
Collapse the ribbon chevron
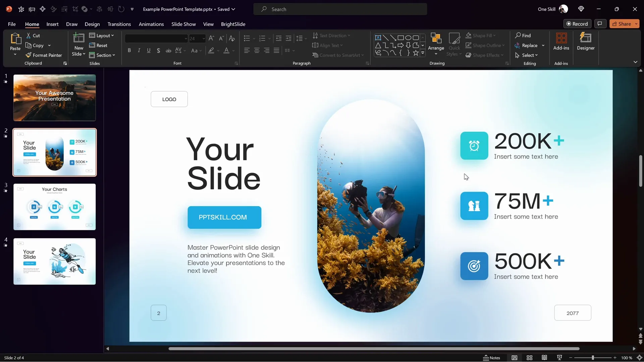(635, 62)
